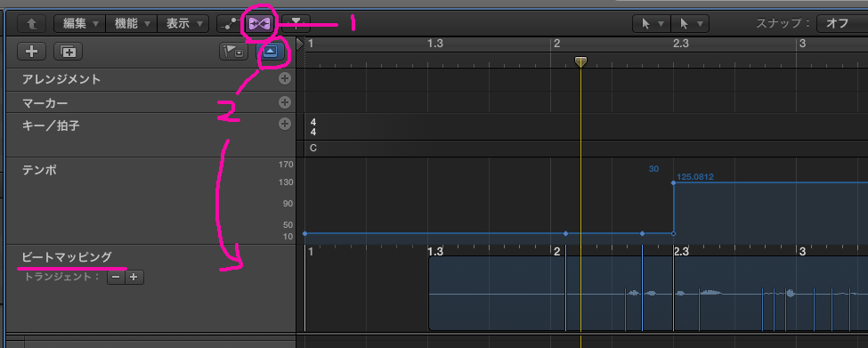The width and height of the screenshot is (868, 348).
Task: Open the marker flag options button
Action: point(233,52)
